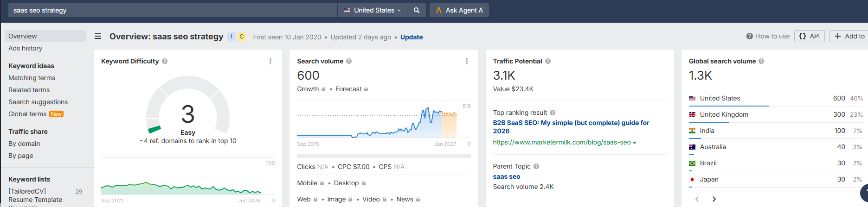Open Related terms report
This screenshot has width=868, height=207.
(x=29, y=90)
